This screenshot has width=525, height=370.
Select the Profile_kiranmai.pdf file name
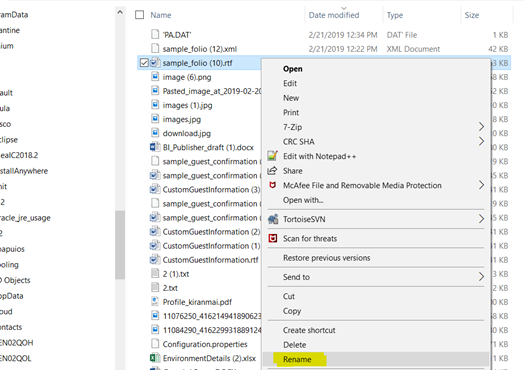click(197, 302)
